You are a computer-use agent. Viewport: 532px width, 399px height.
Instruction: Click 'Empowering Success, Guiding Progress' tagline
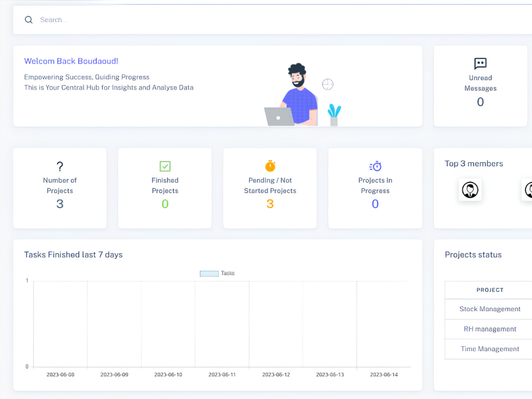coord(87,77)
